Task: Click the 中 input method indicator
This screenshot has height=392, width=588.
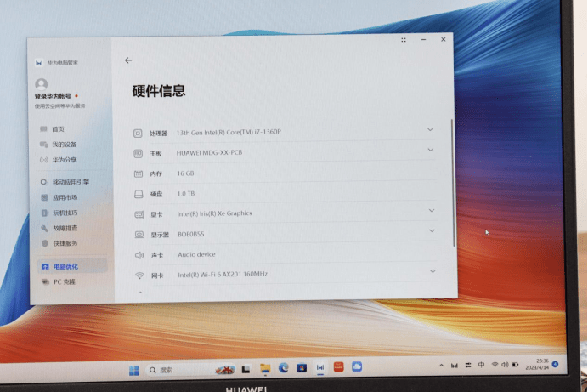Action: click(x=482, y=365)
